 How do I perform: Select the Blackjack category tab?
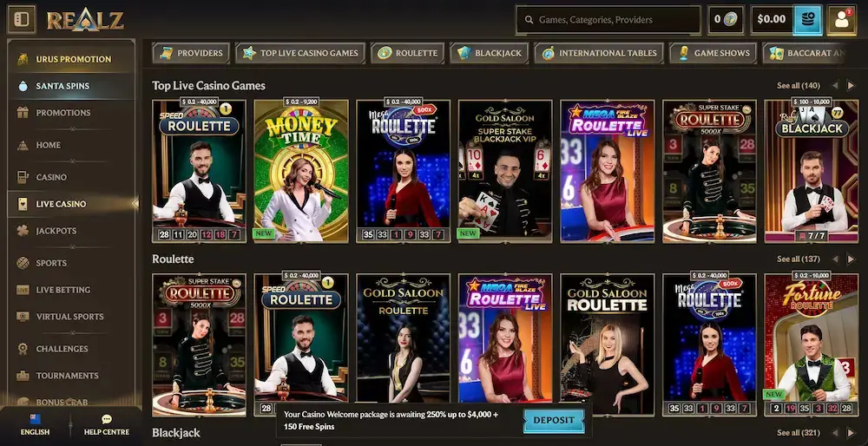point(489,53)
